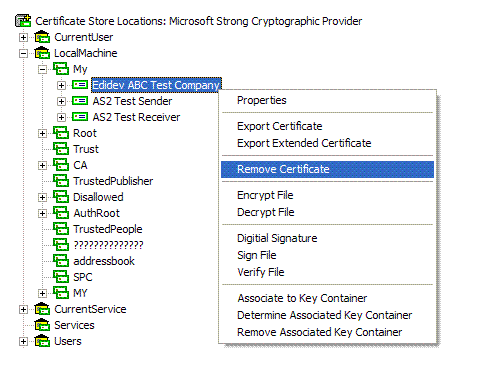Choose Verify File in the context menu
This screenshot has width=480, height=372.
click(327, 272)
